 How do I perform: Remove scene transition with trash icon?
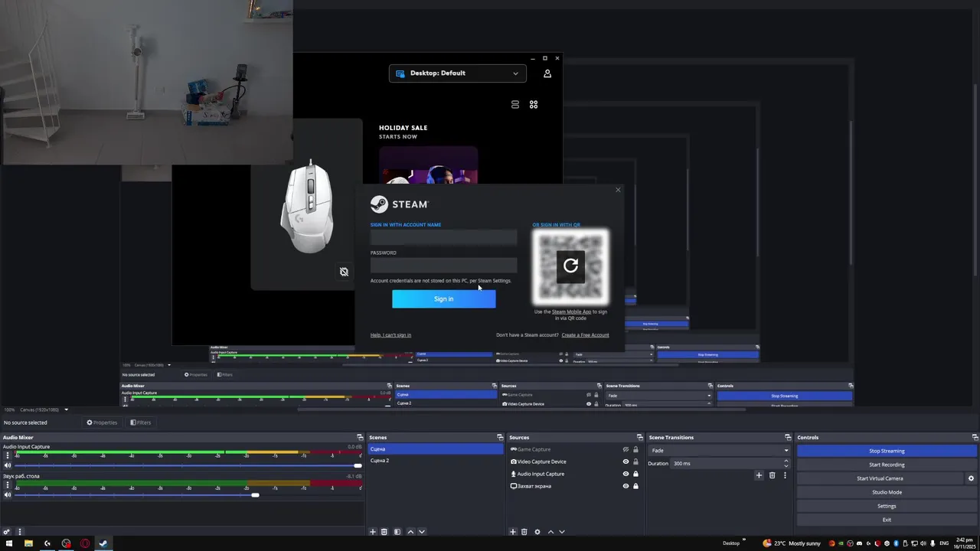click(x=772, y=475)
